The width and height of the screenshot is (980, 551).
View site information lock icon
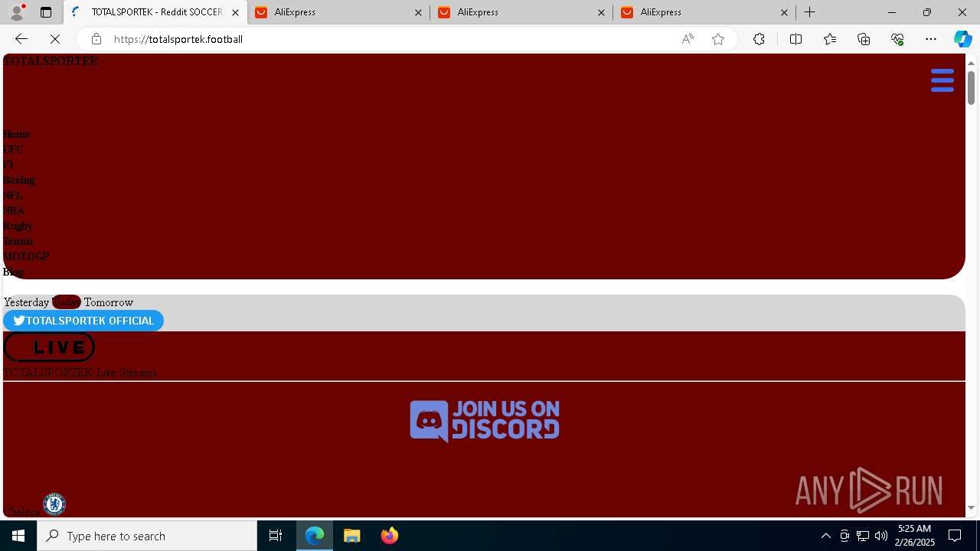[x=96, y=39]
